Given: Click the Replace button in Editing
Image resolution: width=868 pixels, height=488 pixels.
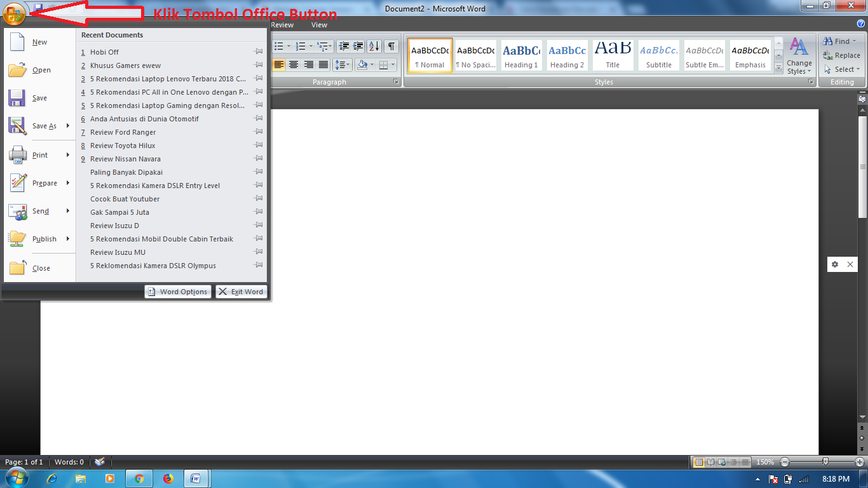Looking at the screenshot, I should click(x=842, y=55).
